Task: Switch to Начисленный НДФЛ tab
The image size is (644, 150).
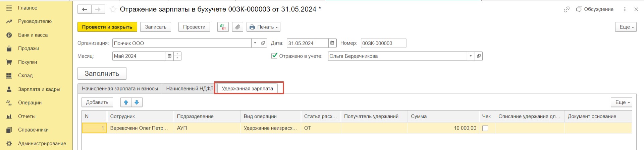Action: click(190, 88)
